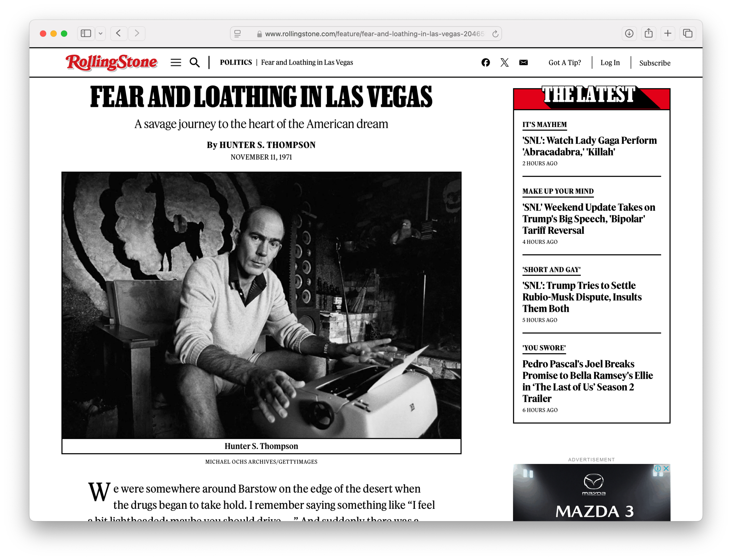
Task: Click the 'SHORT AND GAY' tag
Action: tap(551, 270)
